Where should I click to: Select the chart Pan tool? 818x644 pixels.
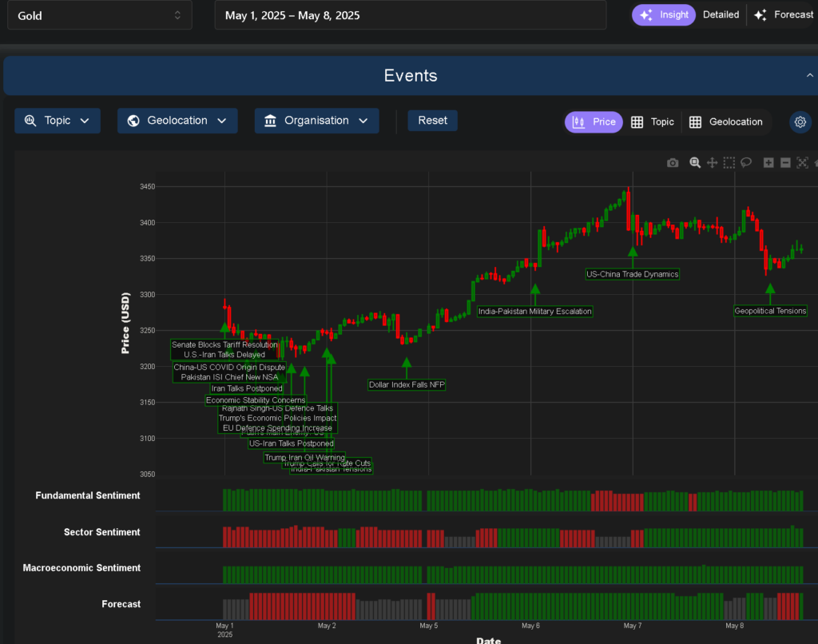(712, 163)
